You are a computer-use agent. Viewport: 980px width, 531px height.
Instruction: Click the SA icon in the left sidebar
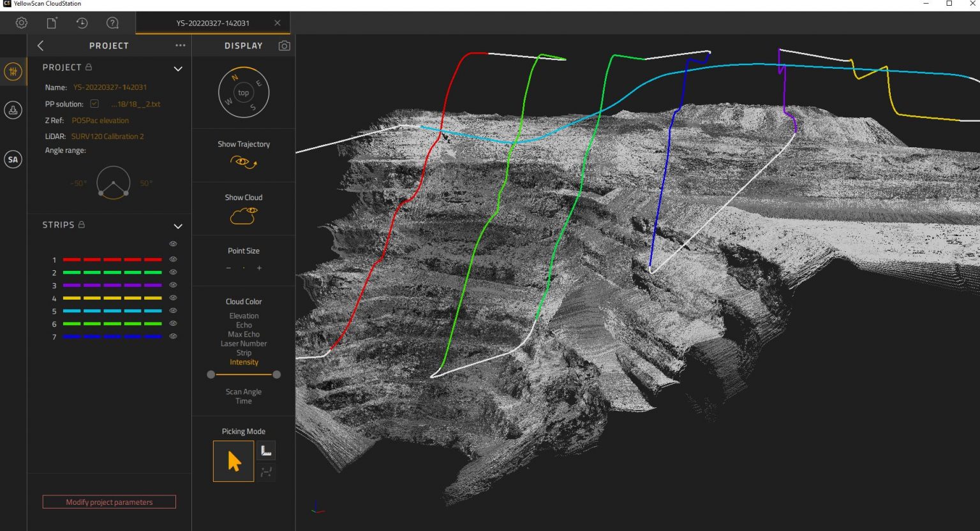click(13, 159)
